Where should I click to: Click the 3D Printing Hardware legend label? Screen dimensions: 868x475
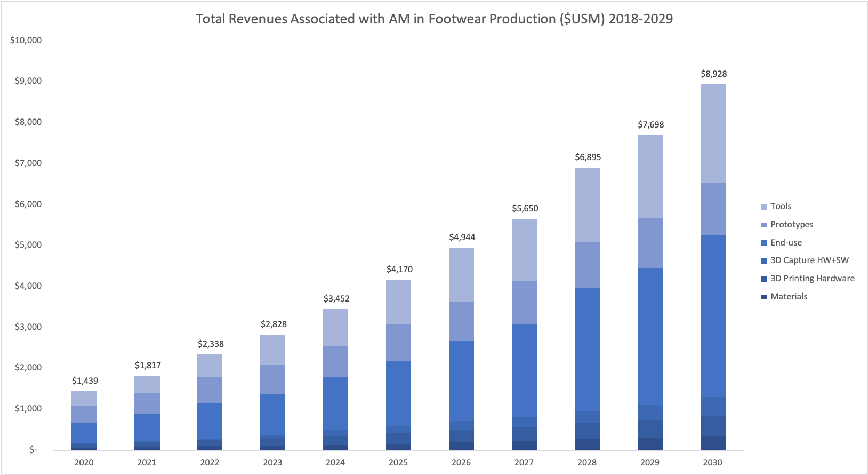tap(813, 279)
